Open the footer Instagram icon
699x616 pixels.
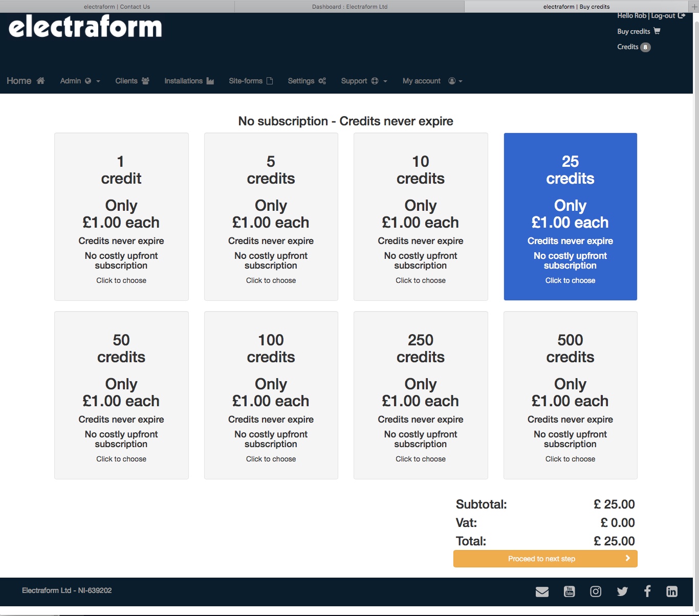[x=596, y=591]
